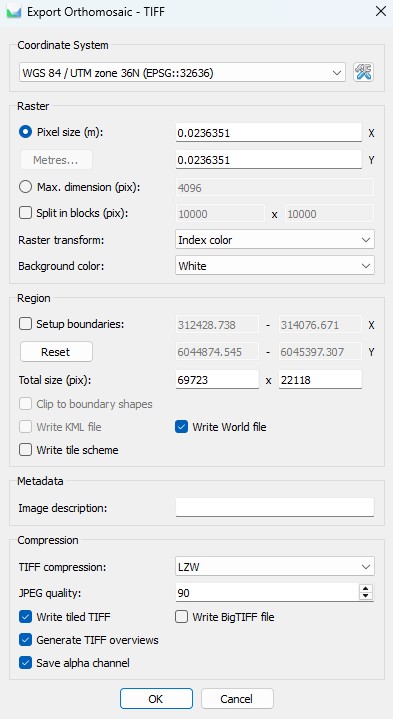Screen dimensions: 393x719
Task: Click the Reset button in Region
Action: (56, 352)
